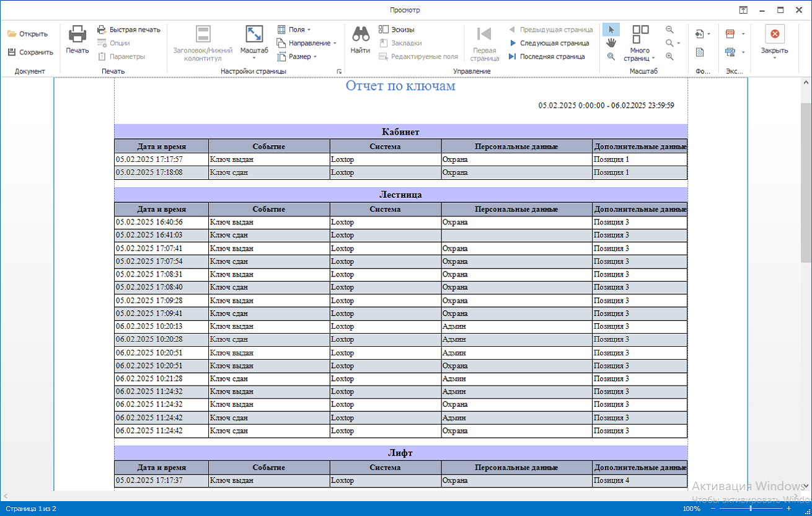This screenshot has width=812, height=516.
Task: Click the Печать printer icon
Action: click(77, 34)
